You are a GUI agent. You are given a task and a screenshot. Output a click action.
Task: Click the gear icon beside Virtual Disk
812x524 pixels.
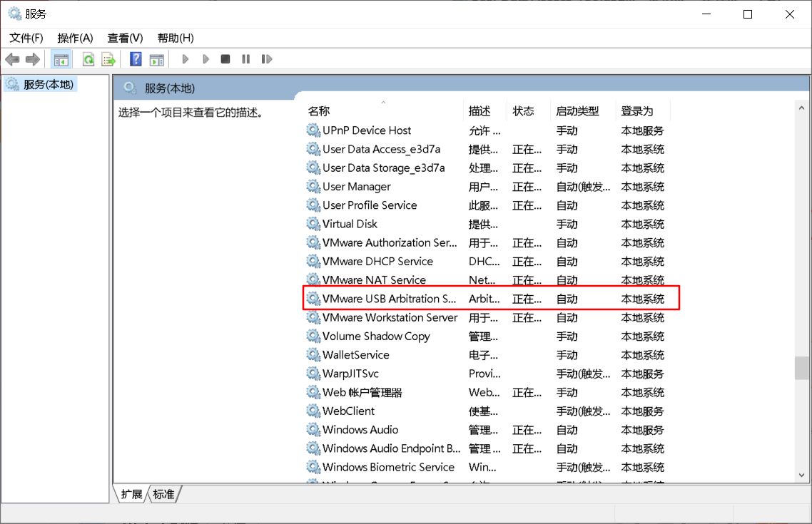[x=313, y=223]
